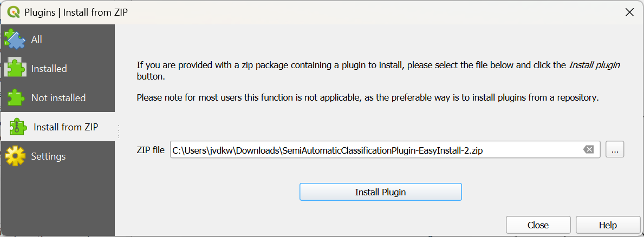Click inside the ZIP file path field
This screenshot has height=237, width=644.
pyautogui.click(x=374, y=150)
